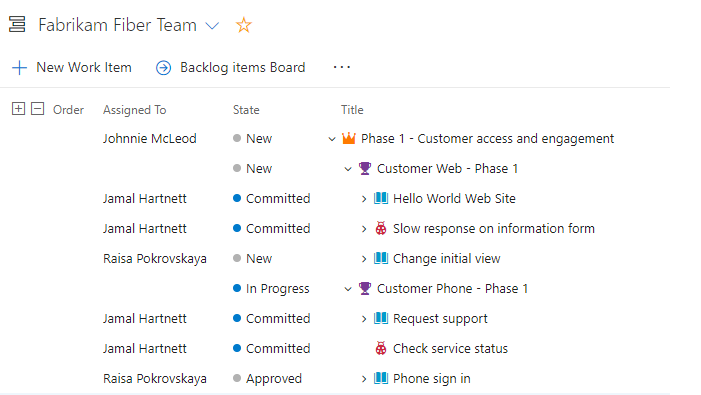This screenshot has width=701, height=395.
Task: Click the trophy icon of Customer Phone
Action: point(365,288)
